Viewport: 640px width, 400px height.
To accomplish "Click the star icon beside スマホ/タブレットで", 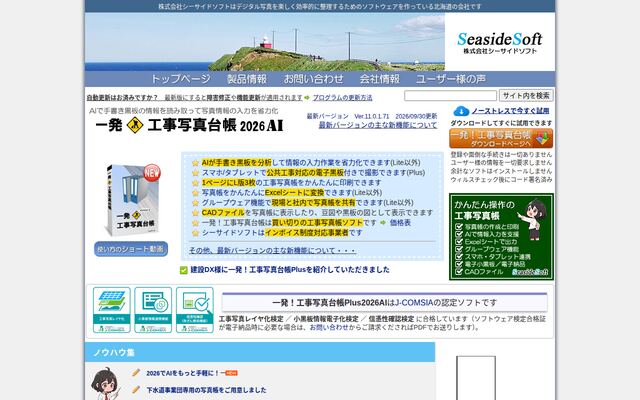I will tap(195, 173).
